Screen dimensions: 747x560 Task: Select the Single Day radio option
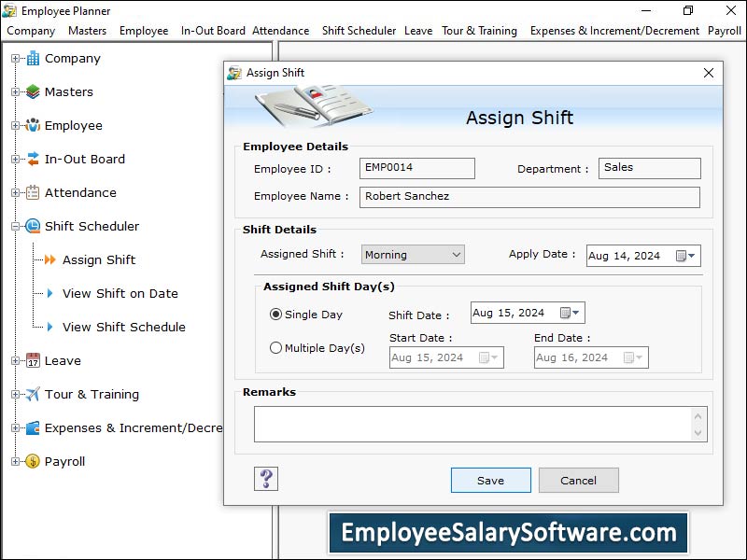(275, 315)
